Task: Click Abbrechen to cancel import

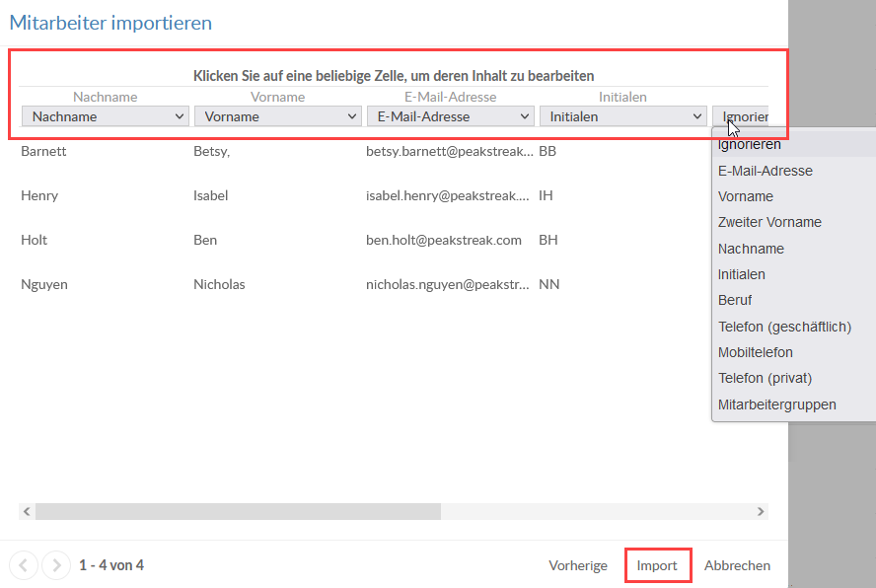Action: [737, 565]
